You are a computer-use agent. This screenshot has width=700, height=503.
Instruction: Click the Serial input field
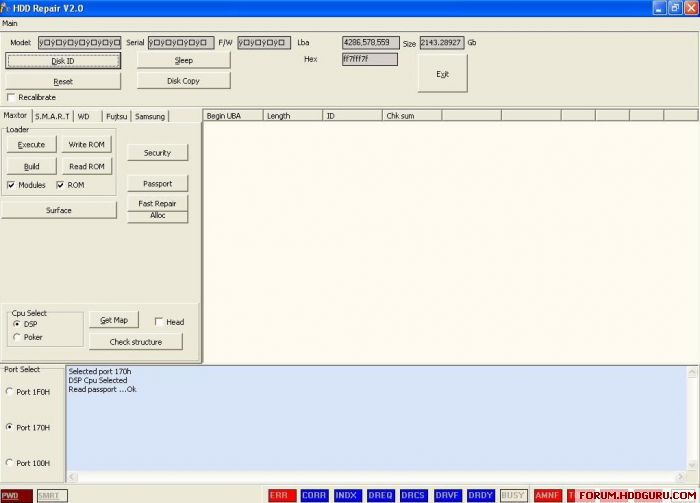181,43
